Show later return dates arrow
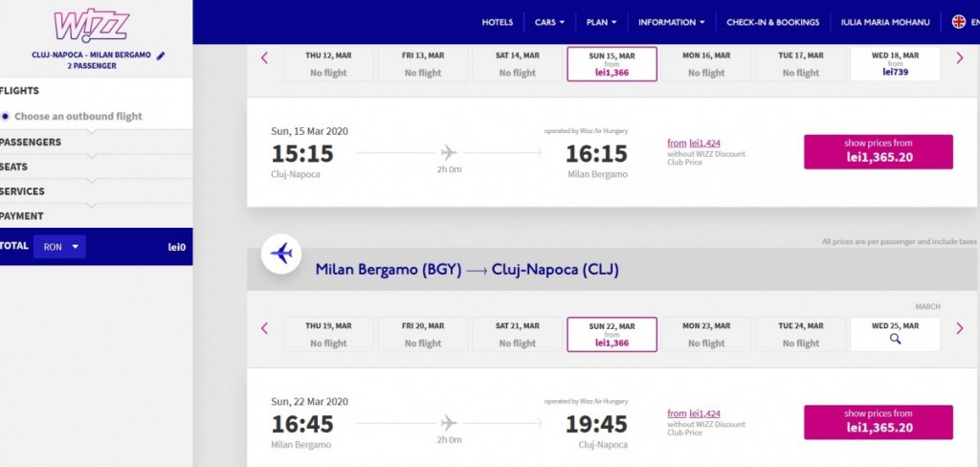 (960, 328)
